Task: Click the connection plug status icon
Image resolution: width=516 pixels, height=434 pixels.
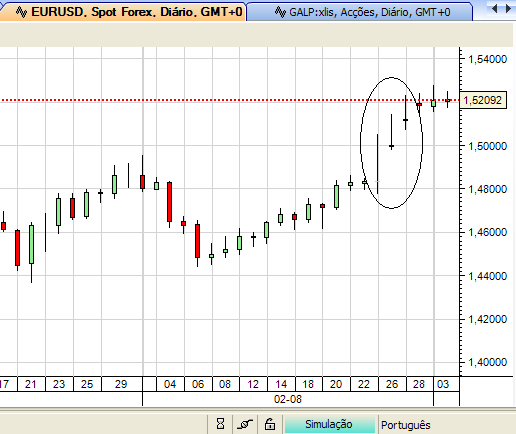Action: point(245,424)
